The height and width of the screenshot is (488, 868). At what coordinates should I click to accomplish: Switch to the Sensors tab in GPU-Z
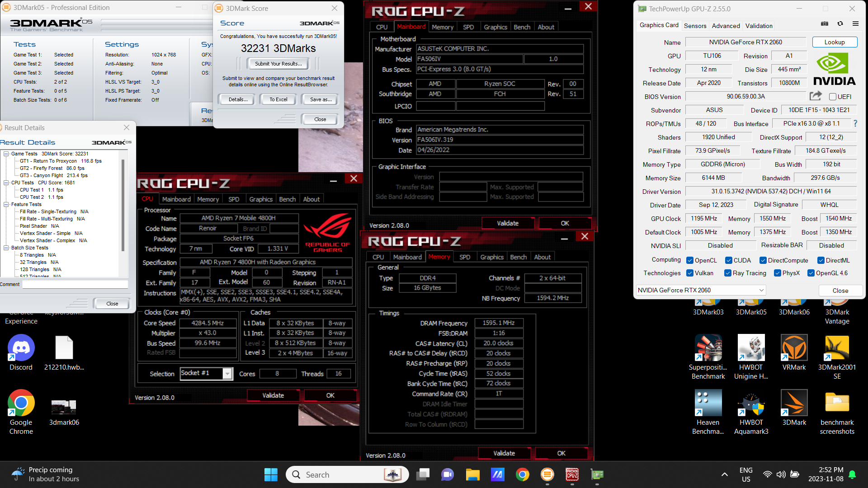point(695,26)
